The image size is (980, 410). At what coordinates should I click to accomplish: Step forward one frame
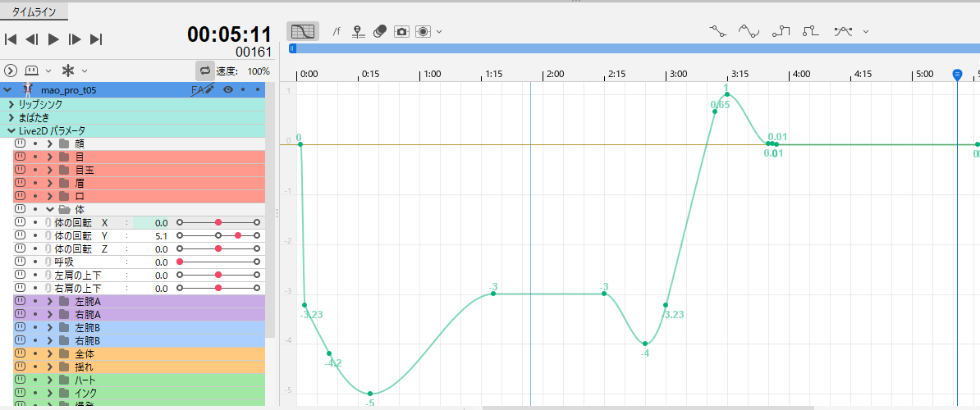pyautogui.click(x=75, y=39)
